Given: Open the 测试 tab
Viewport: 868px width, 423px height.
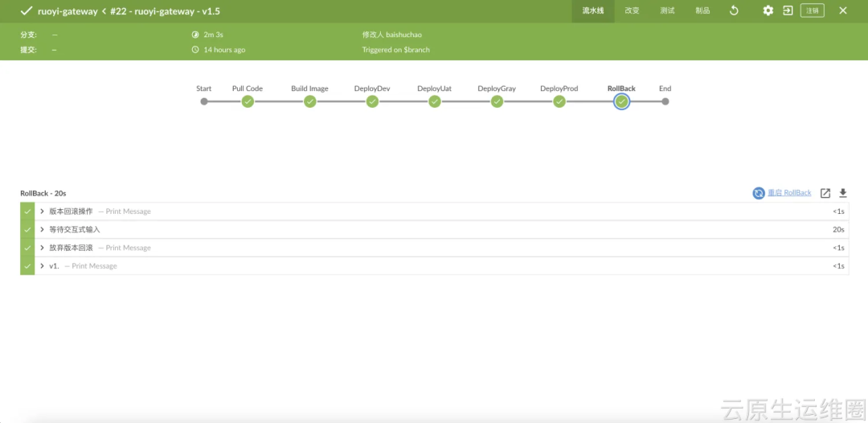Looking at the screenshot, I should click(668, 11).
